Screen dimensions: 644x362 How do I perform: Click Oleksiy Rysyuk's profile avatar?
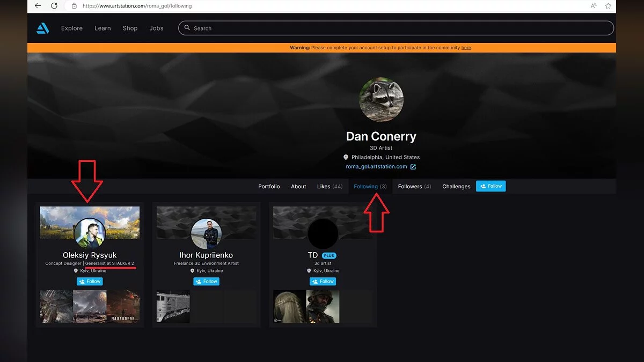tap(90, 233)
